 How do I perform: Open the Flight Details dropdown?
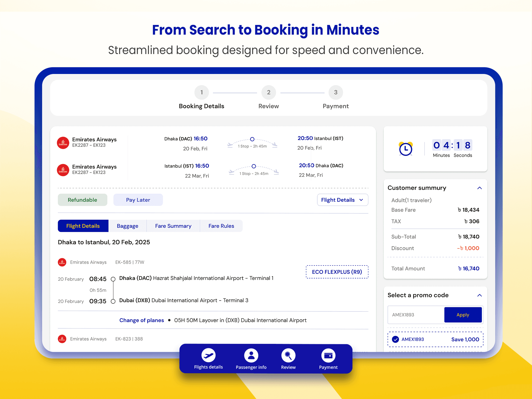342,200
